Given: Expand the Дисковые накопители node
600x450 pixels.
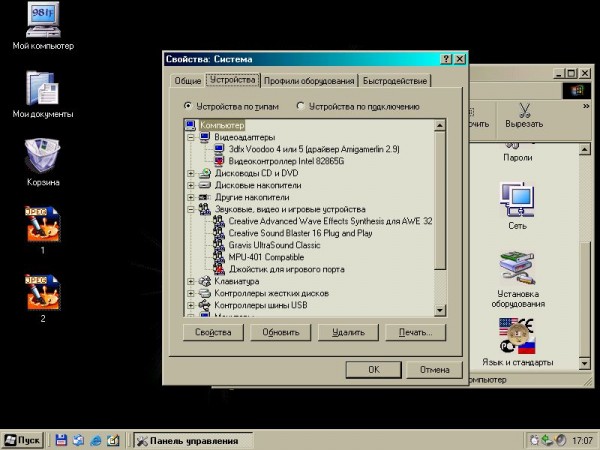Looking at the screenshot, I should (x=191, y=185).
